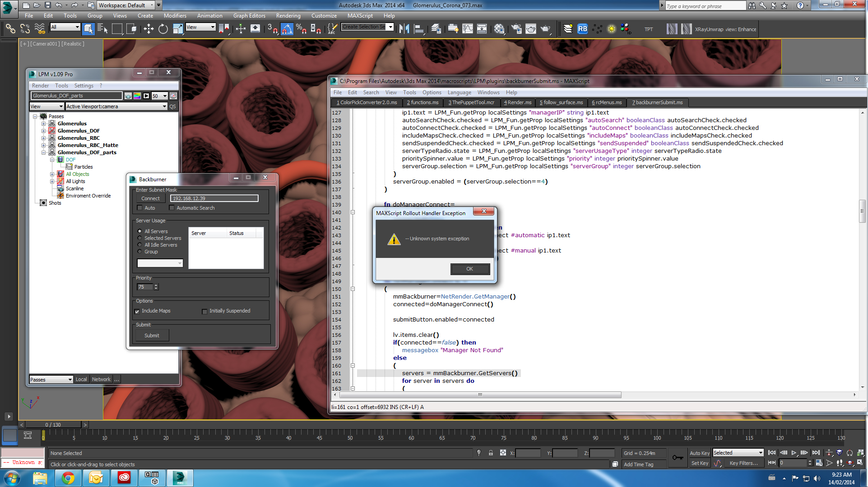This screenshot has width=868, height=487.
Task: Open the Selected key filter dropdown
Action: (738, 453)
